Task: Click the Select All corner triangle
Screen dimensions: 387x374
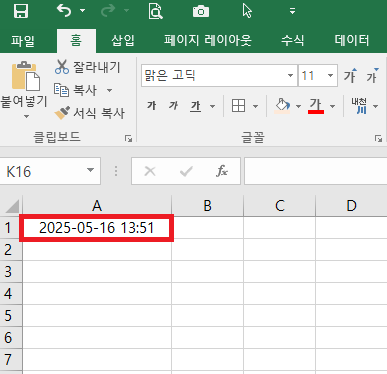Action: tap(12, 206)
